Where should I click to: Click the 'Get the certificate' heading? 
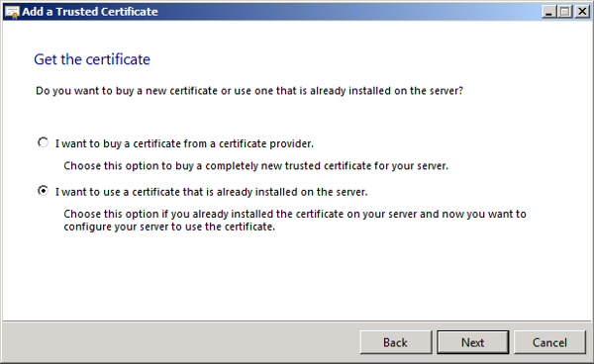92,59
